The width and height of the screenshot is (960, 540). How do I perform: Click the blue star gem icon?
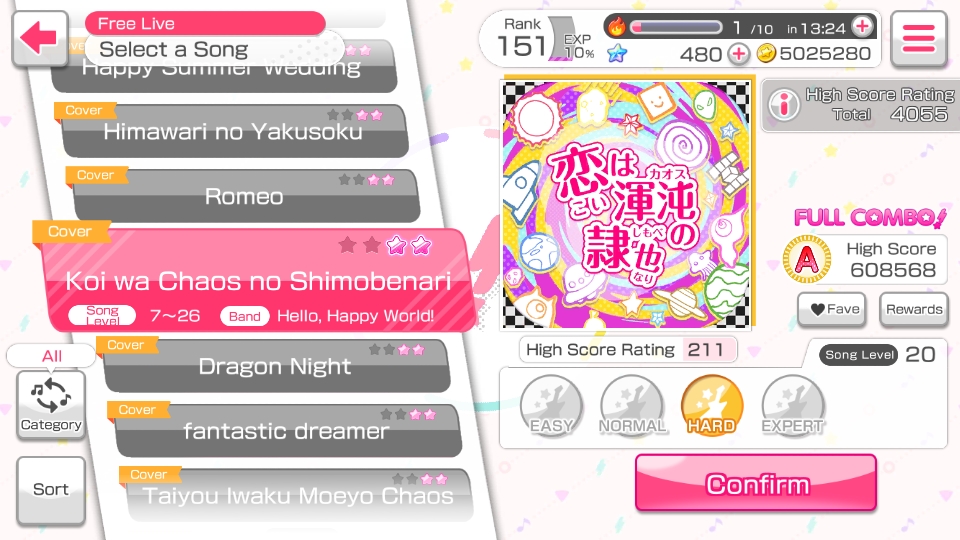coord(617,54)
